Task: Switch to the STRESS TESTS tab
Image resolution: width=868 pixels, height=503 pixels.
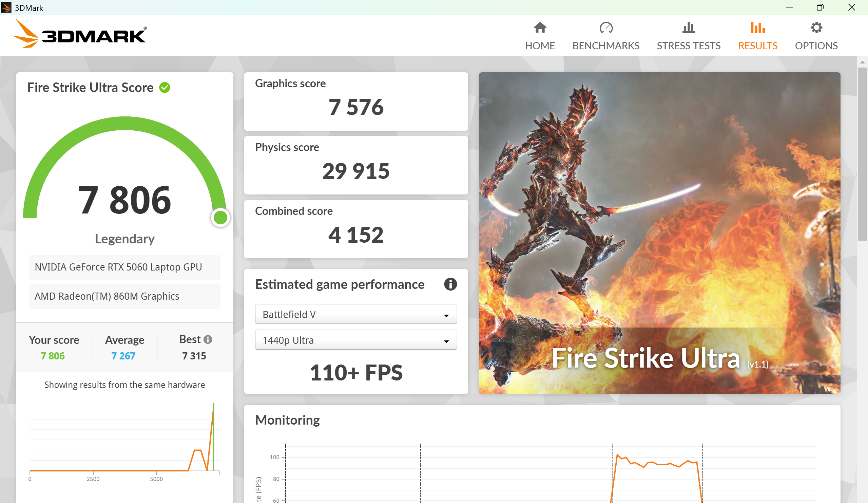Action: click(x=688, y=46)
